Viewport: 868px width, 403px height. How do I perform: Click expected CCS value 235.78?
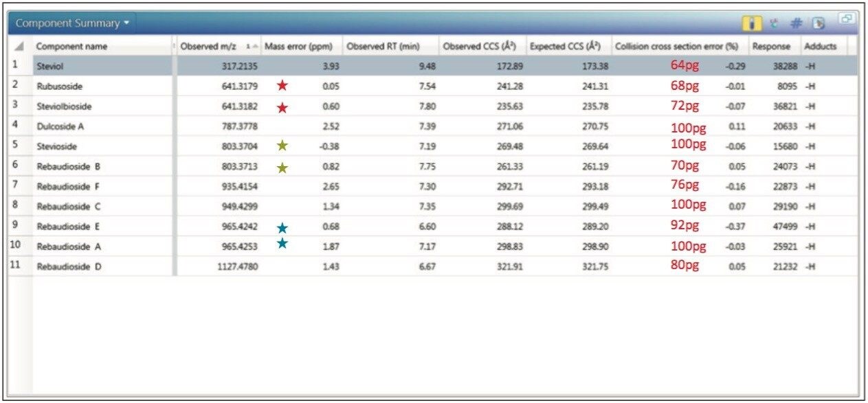point(594,107)
